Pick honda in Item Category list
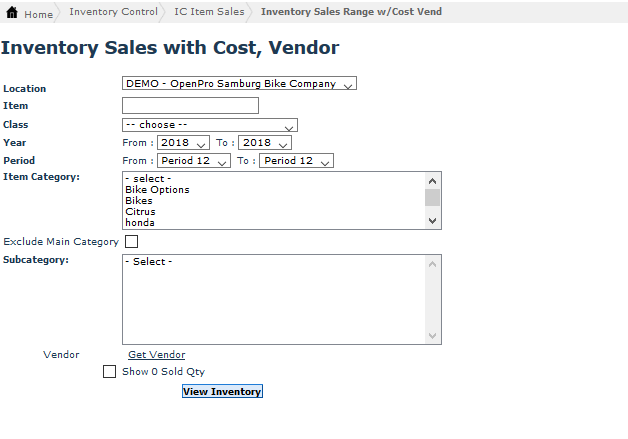 tap(140, 222)
